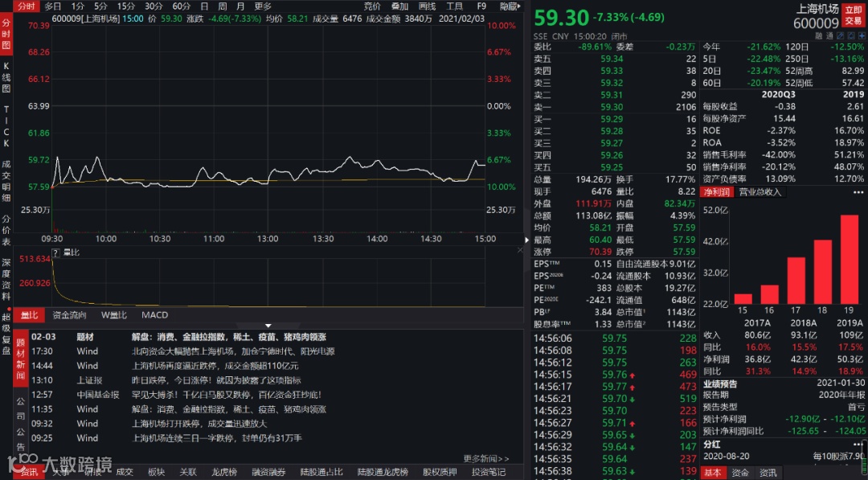Open the TICK sidebar view
The height and width of the screenshot is (480, 868).
(6, 126)
